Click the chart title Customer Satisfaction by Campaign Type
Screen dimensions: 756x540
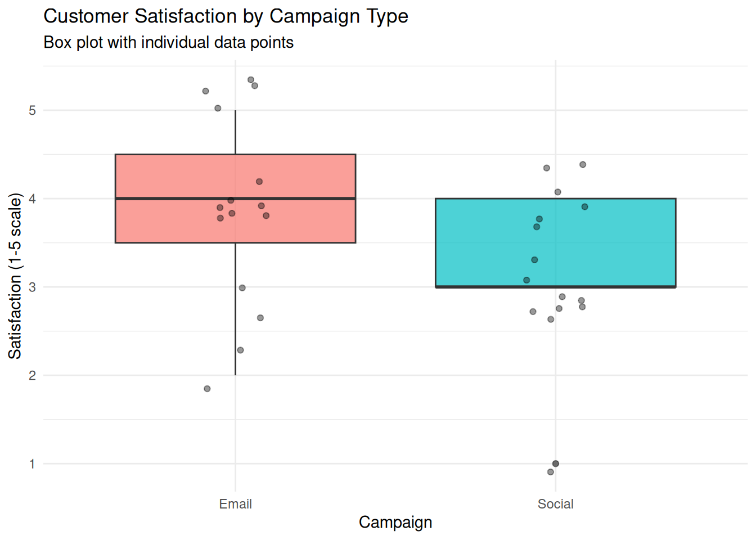pyautogui.click(x=226, y=16)
